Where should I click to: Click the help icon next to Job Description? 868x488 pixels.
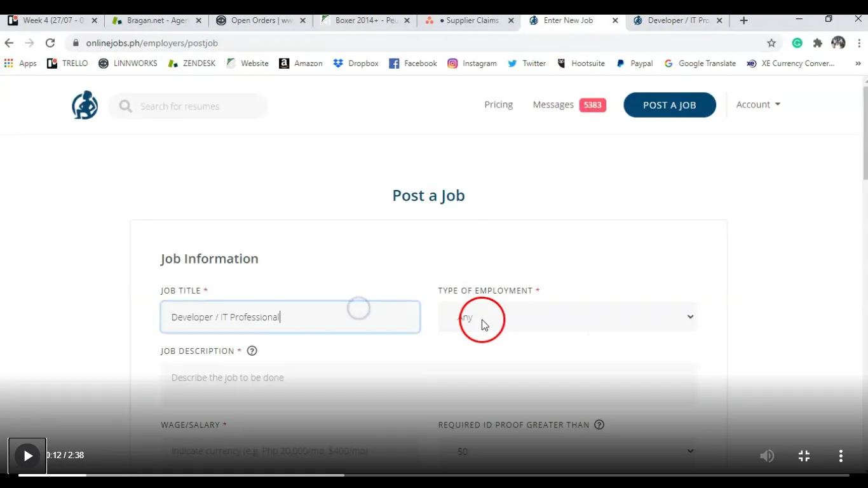pyautogui.click(x=252, y=351)
